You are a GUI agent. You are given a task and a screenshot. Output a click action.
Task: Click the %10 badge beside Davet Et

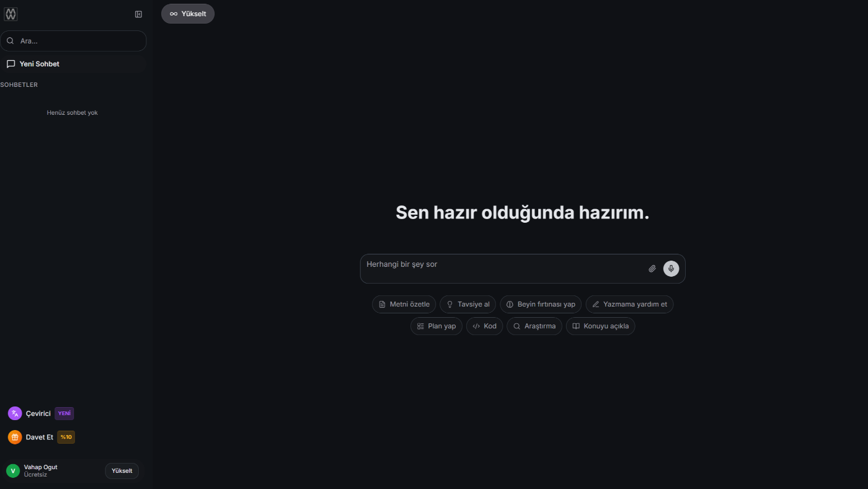click(66, 437)
